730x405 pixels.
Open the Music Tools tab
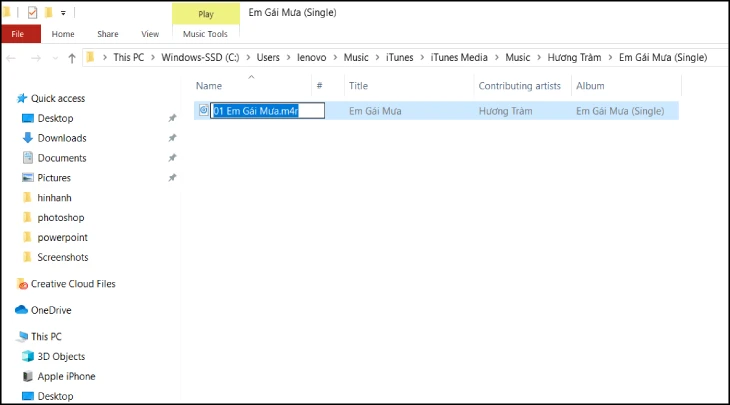coord(206,34)
